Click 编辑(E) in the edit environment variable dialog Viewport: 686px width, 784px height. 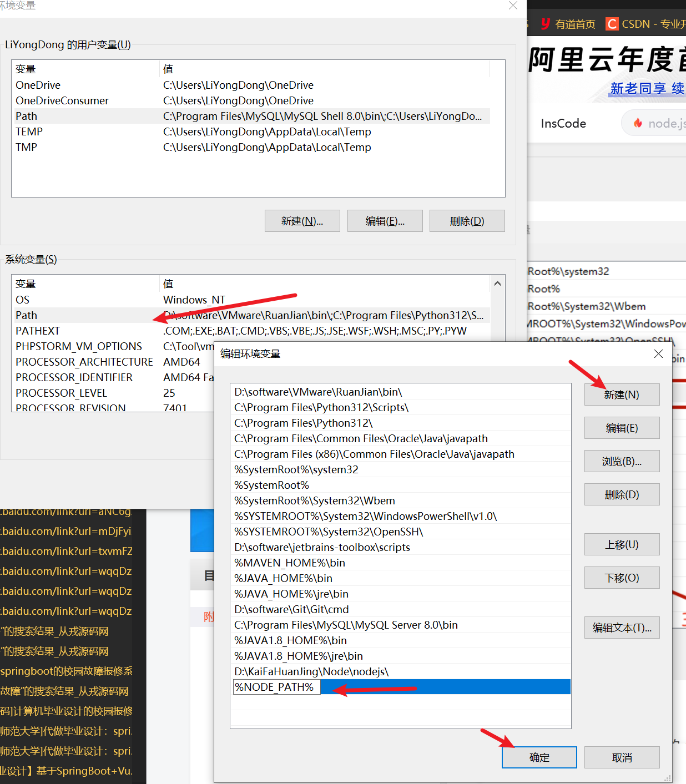tap(622, 428)
